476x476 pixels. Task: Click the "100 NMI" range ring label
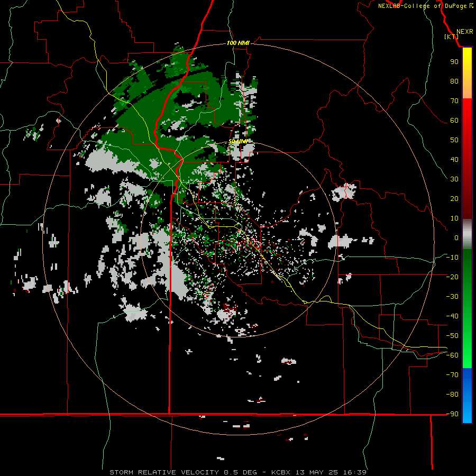(x=238, y=43)
